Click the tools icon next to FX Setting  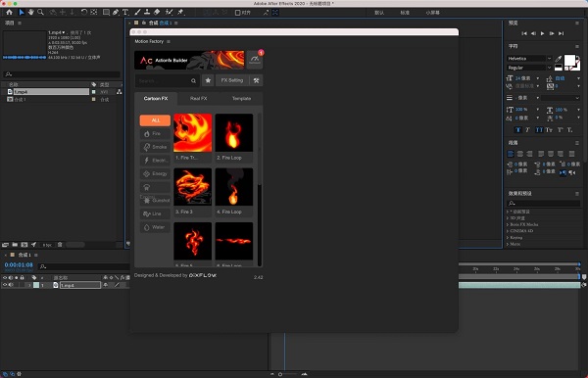tap(256, 80)
